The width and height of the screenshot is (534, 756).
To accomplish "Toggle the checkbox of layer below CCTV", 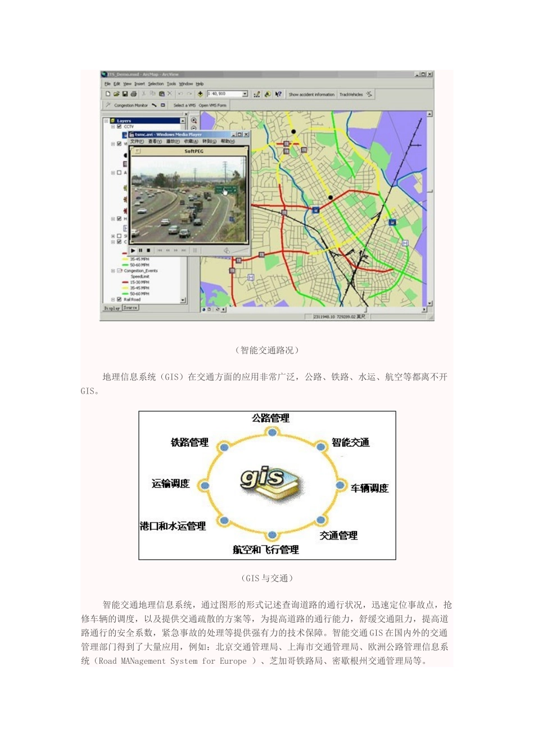I will pyautogui.click(x=119, y=144).
